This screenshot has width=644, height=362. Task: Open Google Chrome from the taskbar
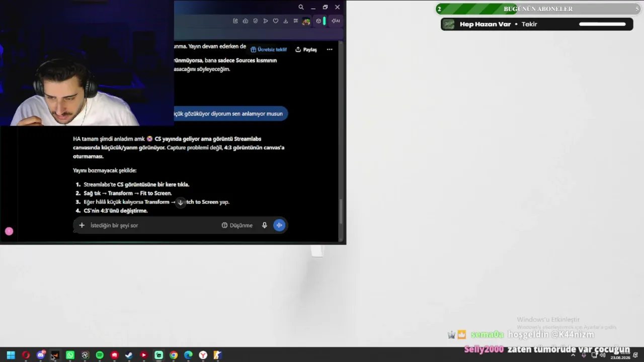click(x=174, y=355)
